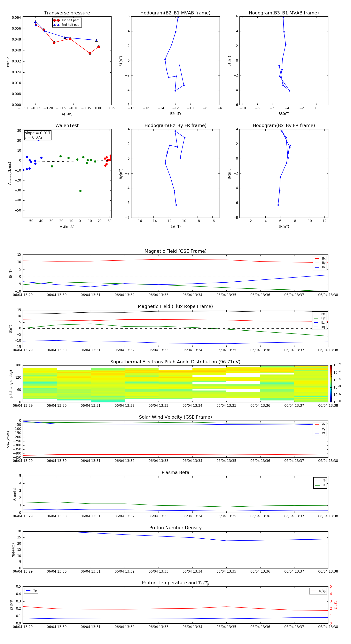This screenshot has height=644, width=351.
Task: Click the 'Np(#/cc)' y-axis label
Action: pos(13,550)
